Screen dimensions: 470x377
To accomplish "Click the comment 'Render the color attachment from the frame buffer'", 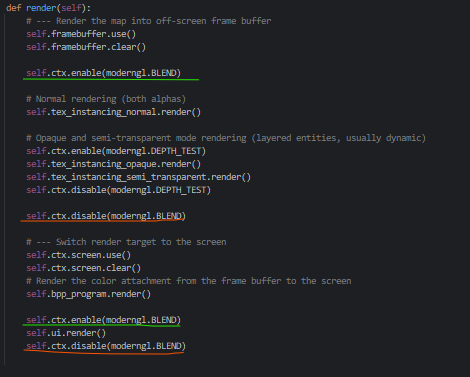I will pos(159,281).
